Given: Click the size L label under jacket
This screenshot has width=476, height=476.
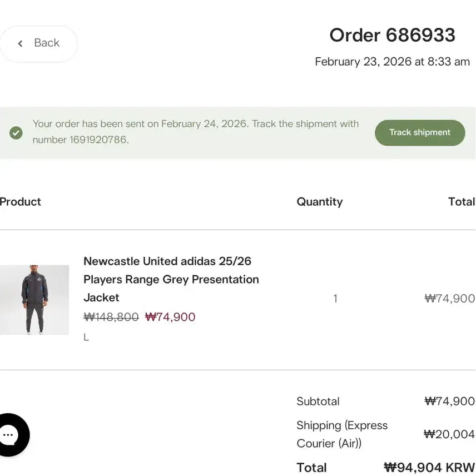Looking at the screenshot, I should pos(86,338).
